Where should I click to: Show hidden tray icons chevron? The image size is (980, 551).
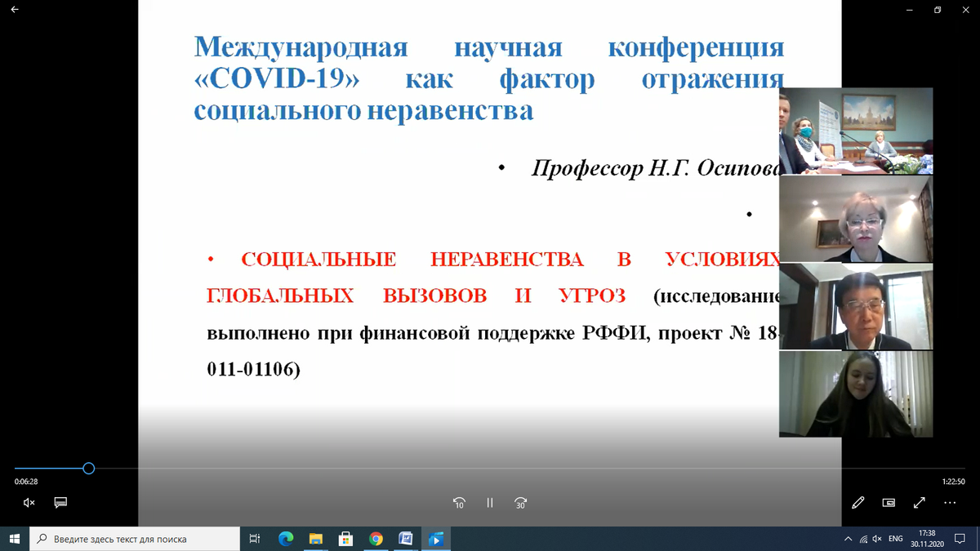click(x=848, y=539)
